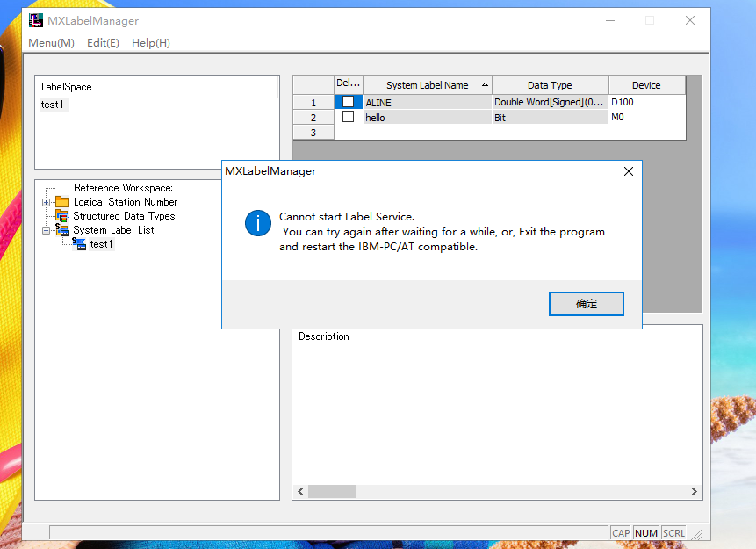Image resolution: width=756 pixels, height=549 pixels.
Task: Collapse the System Label List node
Action: coord(47,230)
